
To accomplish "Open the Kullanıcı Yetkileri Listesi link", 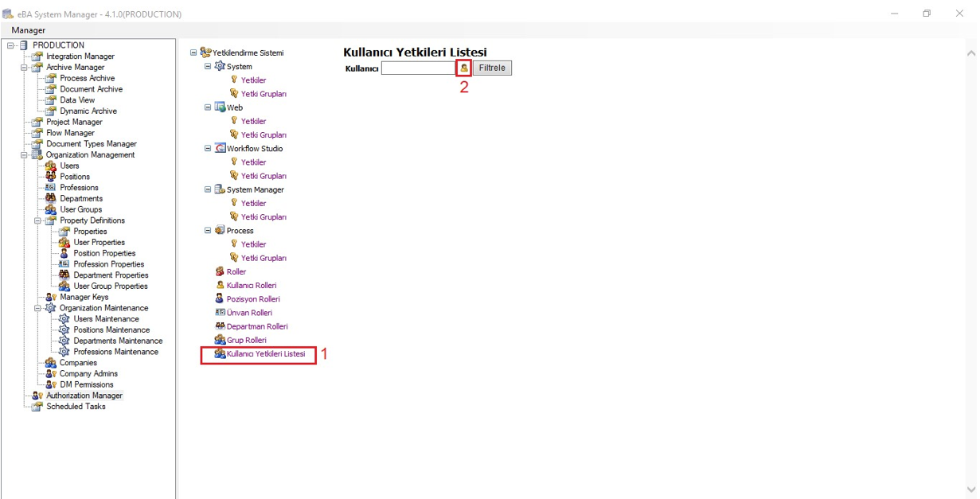I will click(x=266, y=354).
